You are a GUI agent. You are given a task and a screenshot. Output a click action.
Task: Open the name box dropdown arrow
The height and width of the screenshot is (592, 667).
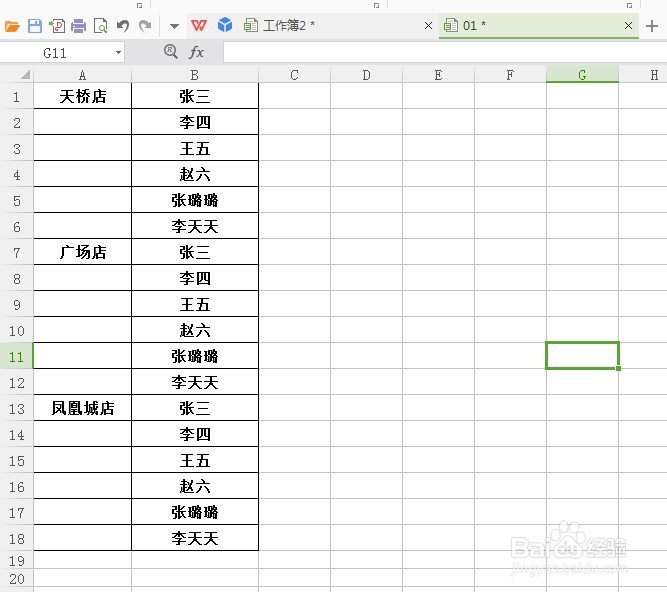click(x=118, y=53)
